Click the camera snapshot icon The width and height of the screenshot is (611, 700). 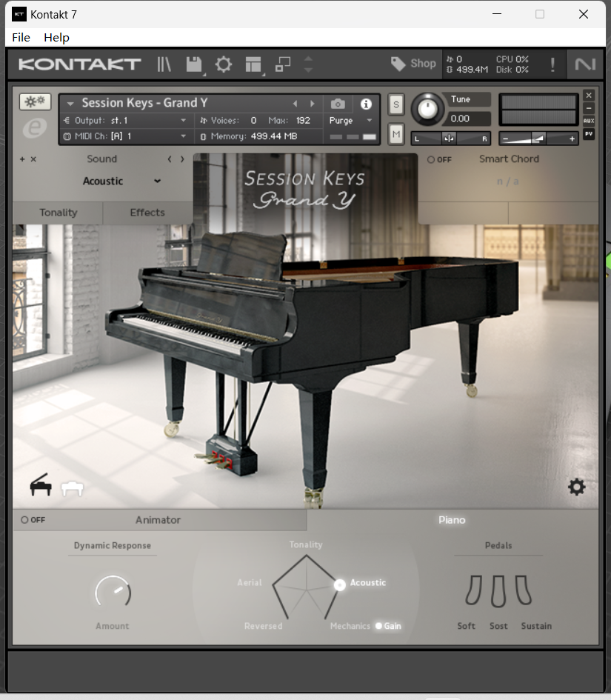(x=338, y=104)
